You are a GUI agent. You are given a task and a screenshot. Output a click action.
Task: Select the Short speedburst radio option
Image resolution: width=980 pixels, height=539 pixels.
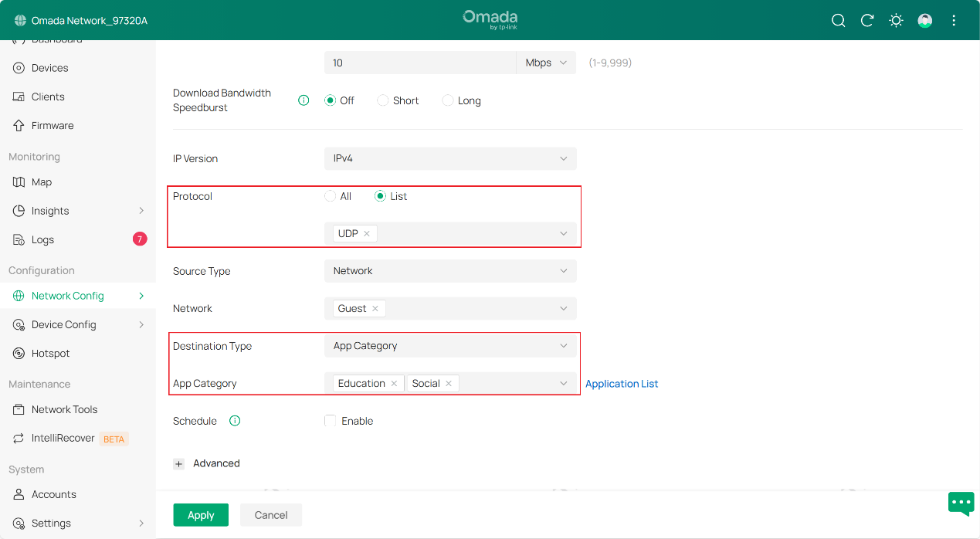coord(383,100)
